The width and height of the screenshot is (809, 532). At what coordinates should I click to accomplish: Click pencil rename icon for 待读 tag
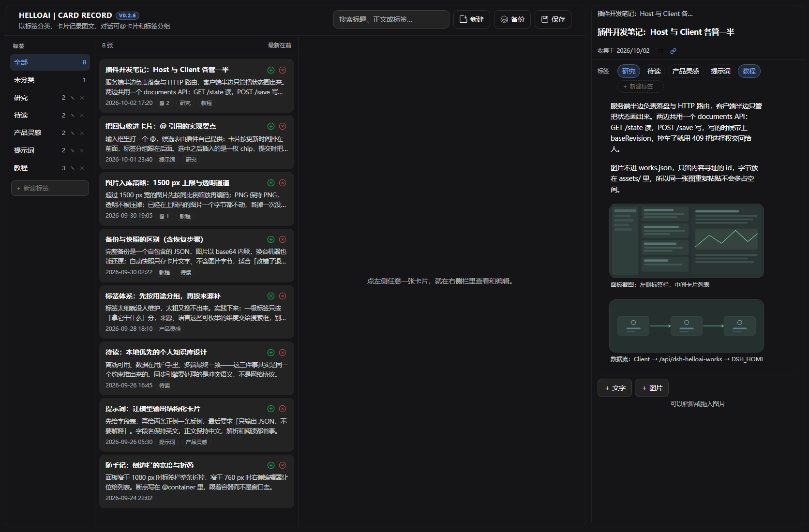coord(73,115)
